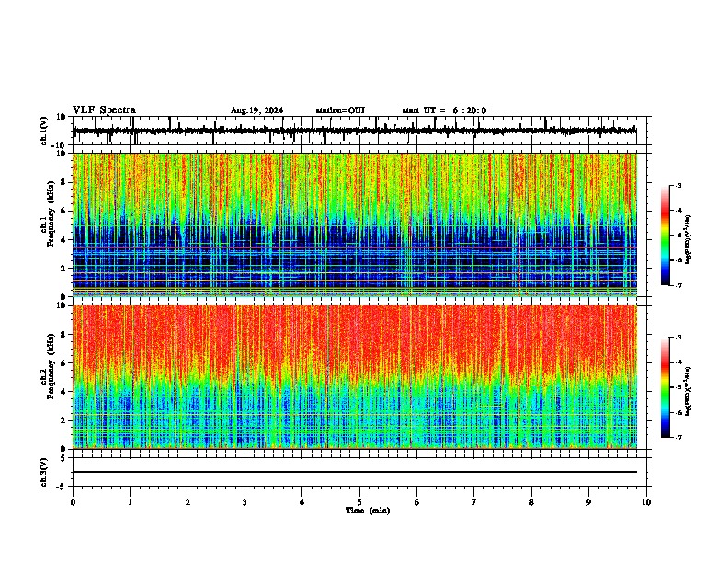This screenshot has height=563, width=728.
Task: Click the time axis tick label '7'
Action: (474, 502)
